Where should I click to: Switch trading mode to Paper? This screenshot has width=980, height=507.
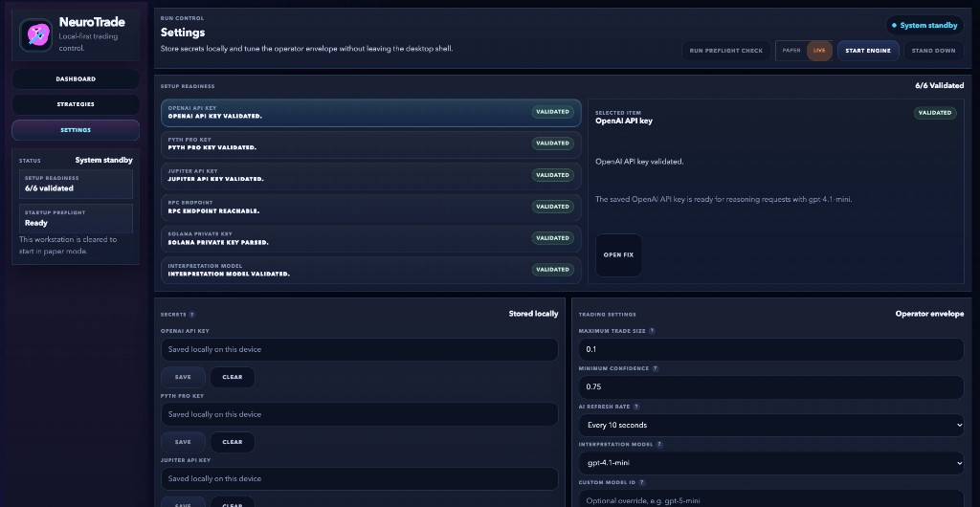click(791, 51)
